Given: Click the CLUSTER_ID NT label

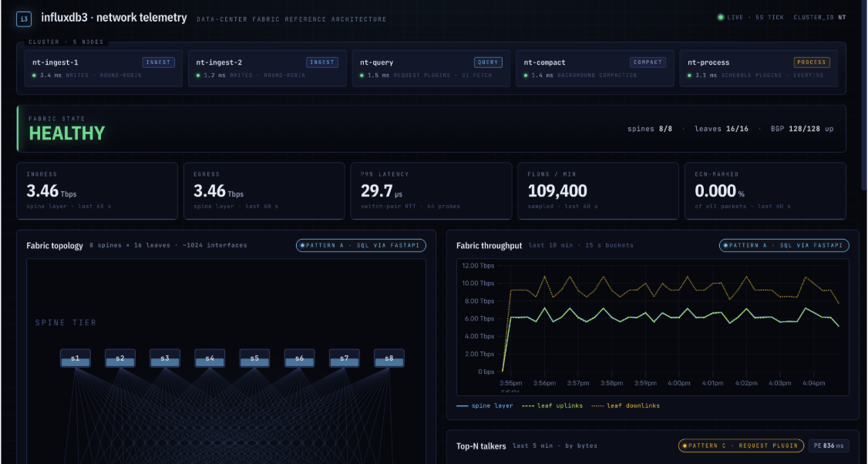Looking at the screenshot, I should (819, 17).
